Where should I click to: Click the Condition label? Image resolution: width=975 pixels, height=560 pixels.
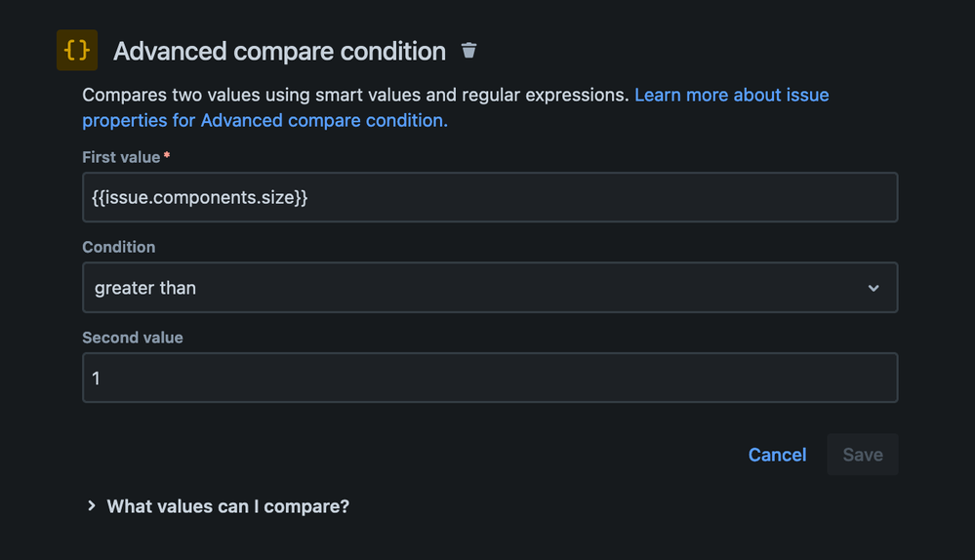[x=119, y=247]
